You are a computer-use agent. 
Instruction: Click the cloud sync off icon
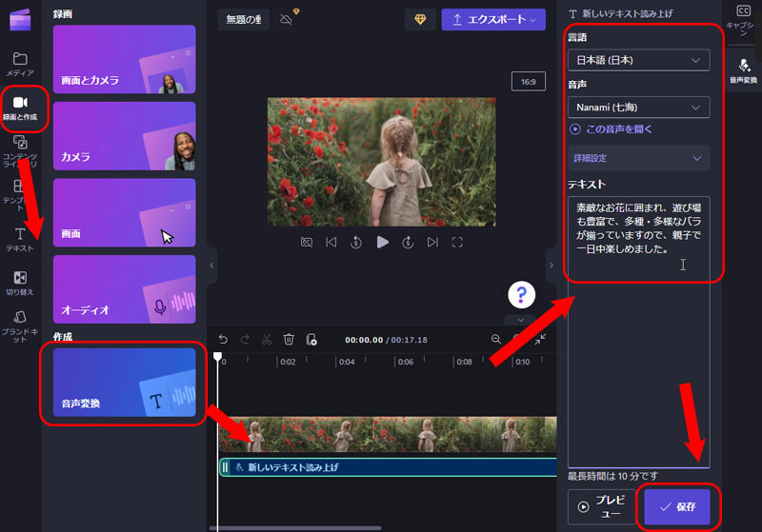click(287, 19)
